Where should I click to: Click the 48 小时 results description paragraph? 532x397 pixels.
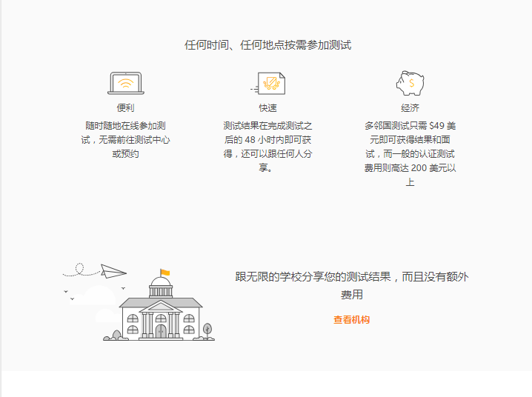click(267, 147)
